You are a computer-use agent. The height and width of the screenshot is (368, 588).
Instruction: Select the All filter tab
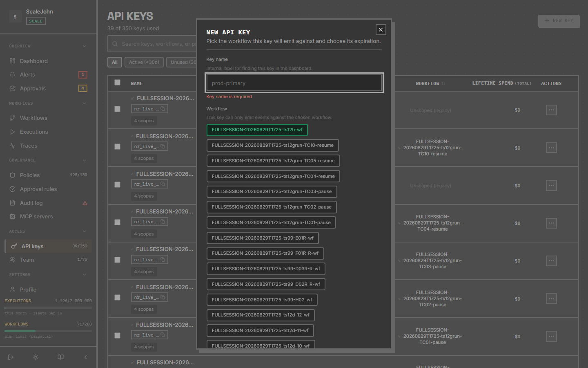point(115,62)
